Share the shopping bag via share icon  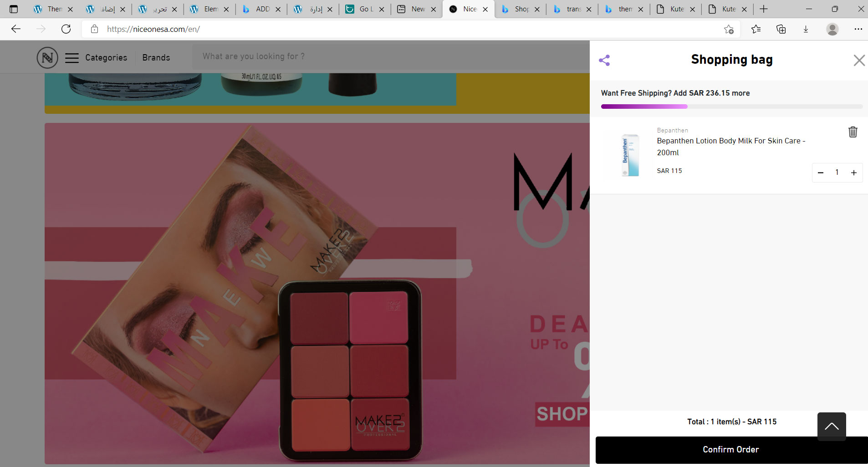point(604,60)
